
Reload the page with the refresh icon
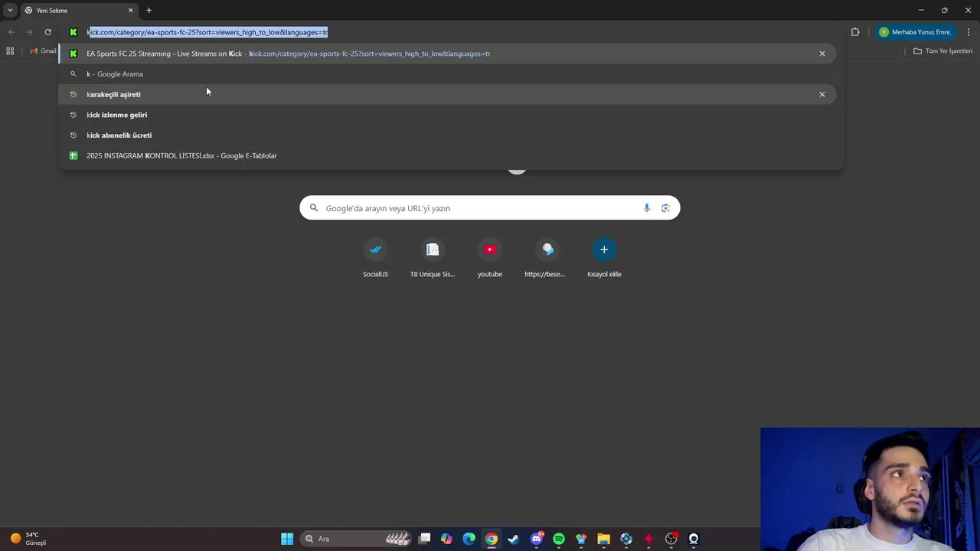tap(47, 32)
